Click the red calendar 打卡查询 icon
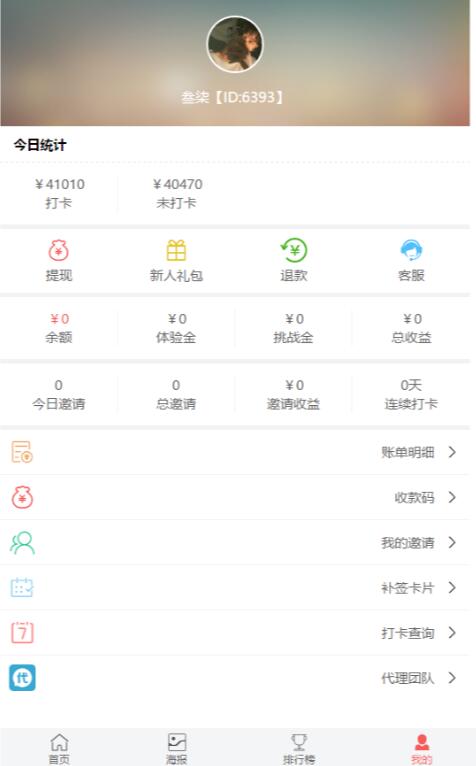Viewport: 476px width, 766px height. [x=22, y=632]
